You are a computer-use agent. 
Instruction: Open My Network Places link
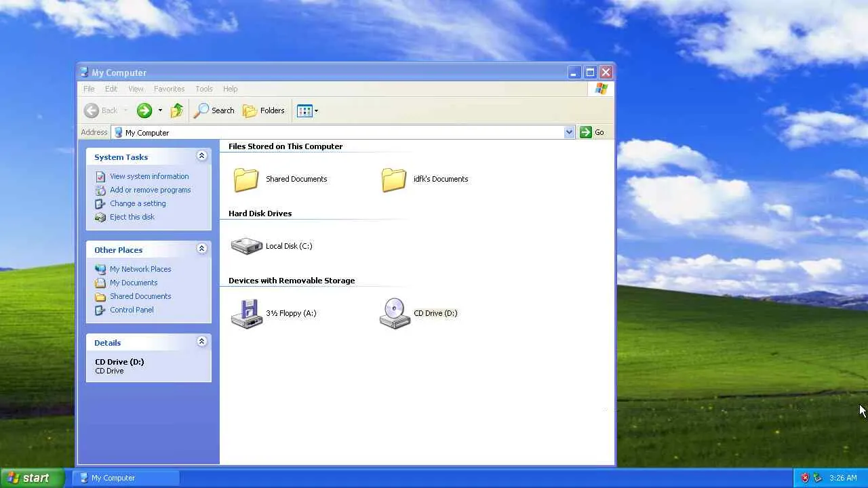click(x=140, y=269)
